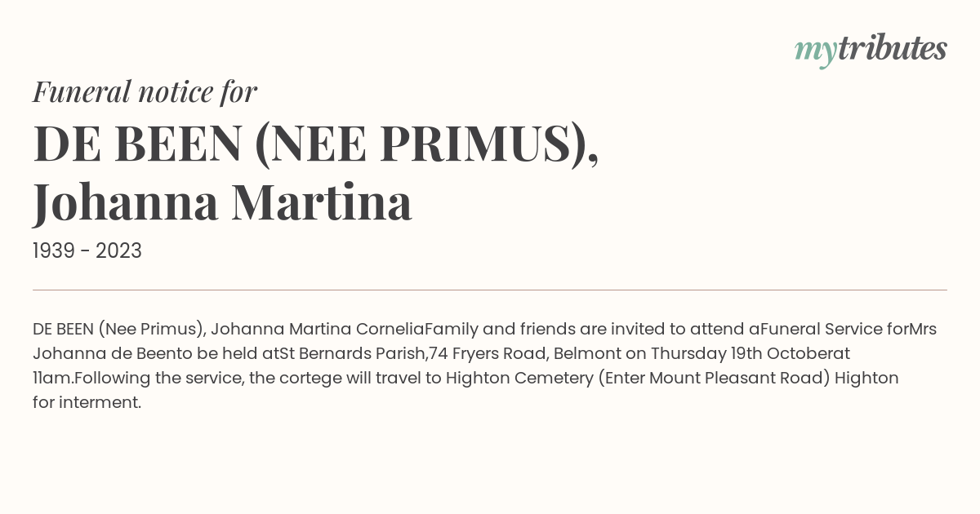Click the word "interment" on the last line
Viewport: 980px width, 514px height.
[97, 403]
